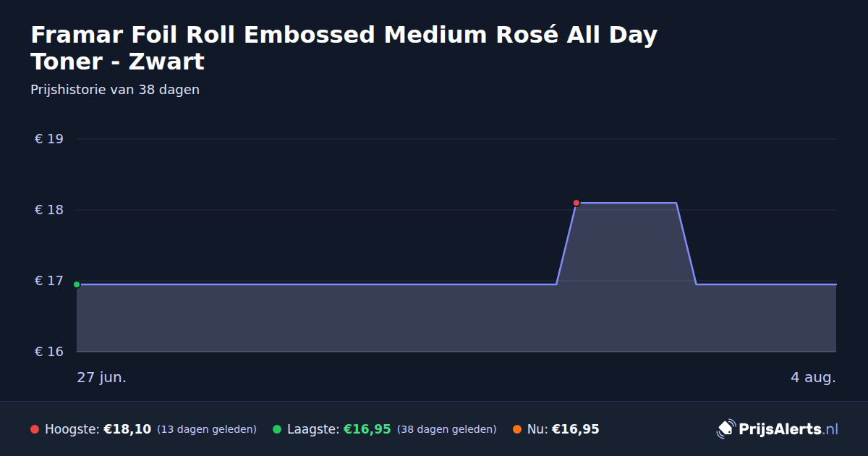Click the highest price value €18,10
The image size is (868, 456).
tap(127, 429)
